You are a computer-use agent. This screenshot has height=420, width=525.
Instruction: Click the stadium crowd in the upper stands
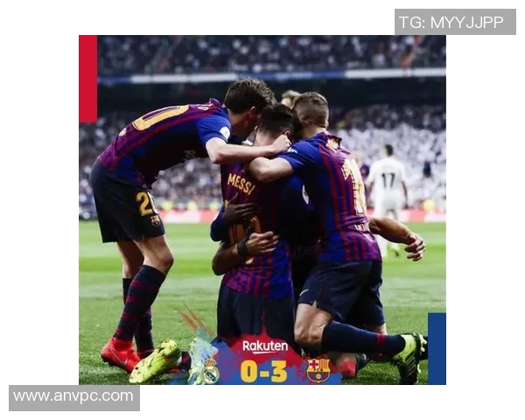click(271, 53)
